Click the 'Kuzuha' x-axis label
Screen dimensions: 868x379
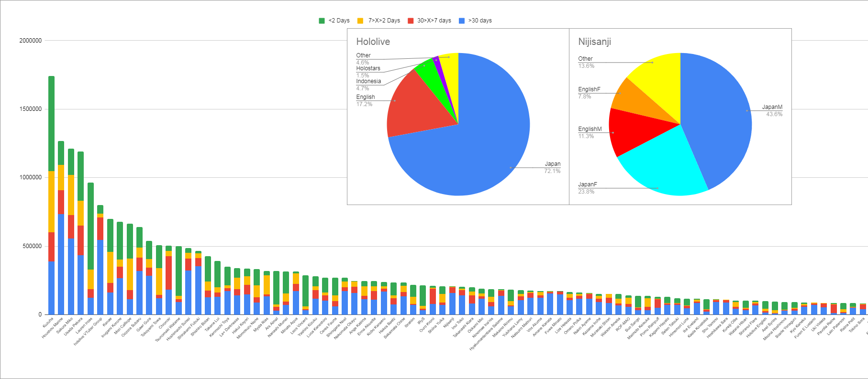click(x=48, y=322)
